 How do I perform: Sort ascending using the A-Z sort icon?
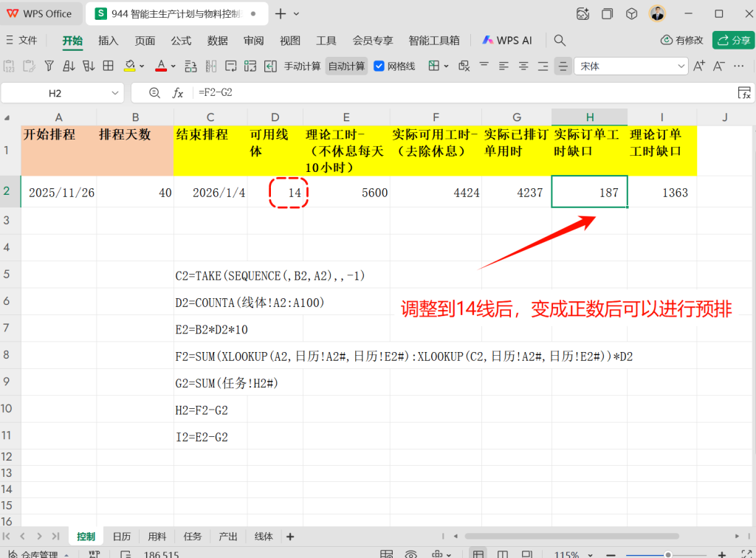pos(69,66)
